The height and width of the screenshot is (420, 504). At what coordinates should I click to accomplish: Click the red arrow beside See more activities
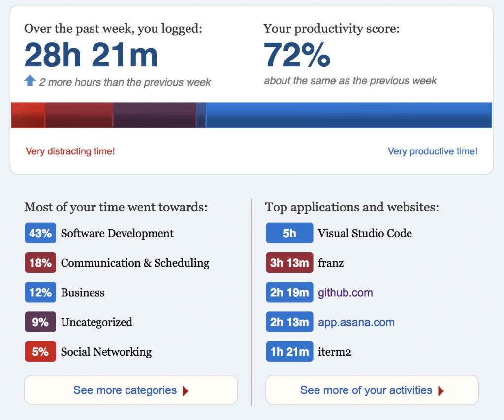(x=441, y=391)
